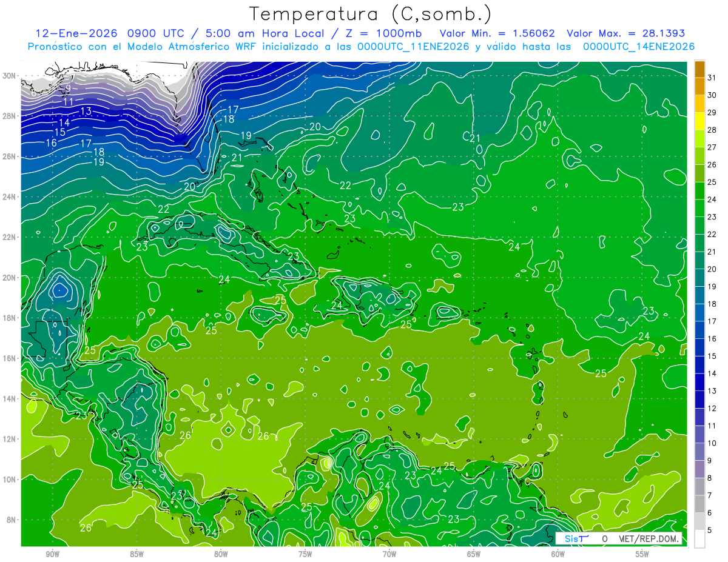Click the '90W' longitude axis label
This screenshot has width=728, height=562.
(x=53, y=554)
